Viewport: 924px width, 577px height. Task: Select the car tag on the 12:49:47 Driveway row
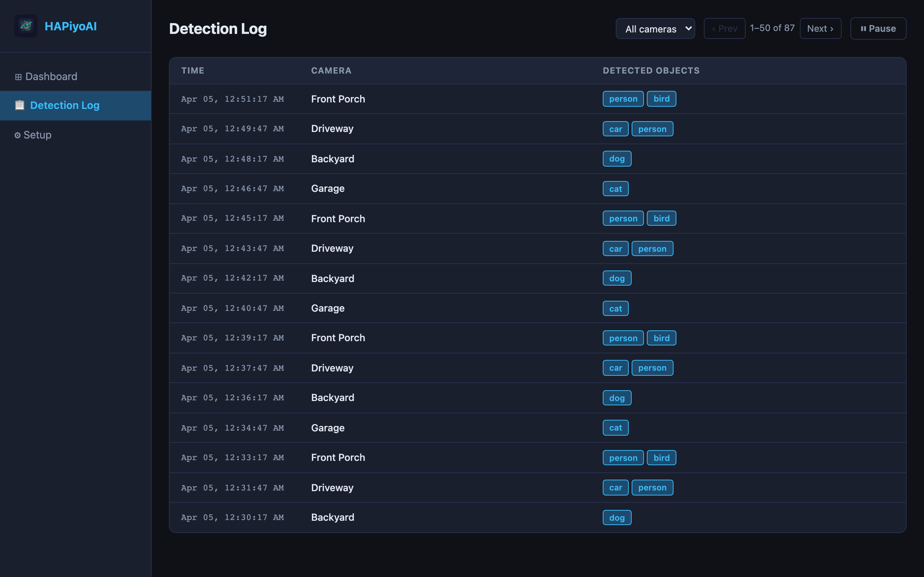[x=615, y=129]
